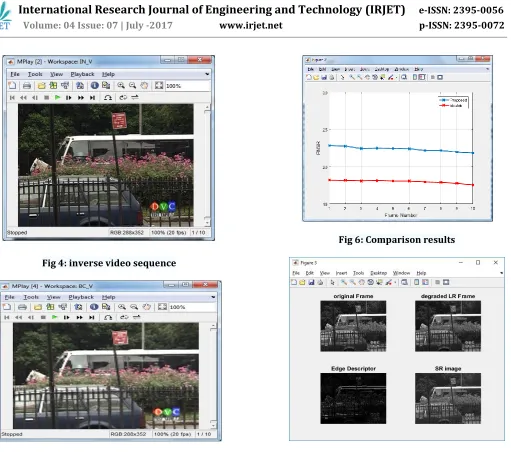
Task: Toggle forward/backward playback in BC_V MPlay
Action: pyautogui.click(x=136, y=317)
